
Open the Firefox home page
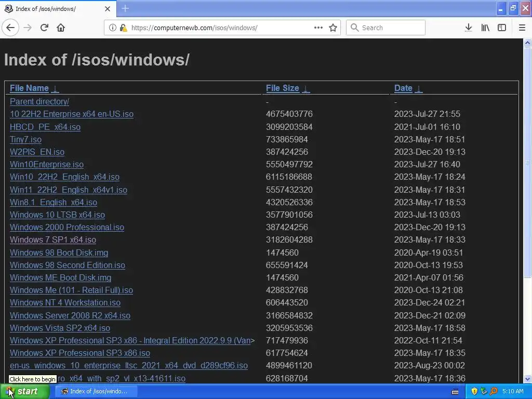[x=61, y=28]
